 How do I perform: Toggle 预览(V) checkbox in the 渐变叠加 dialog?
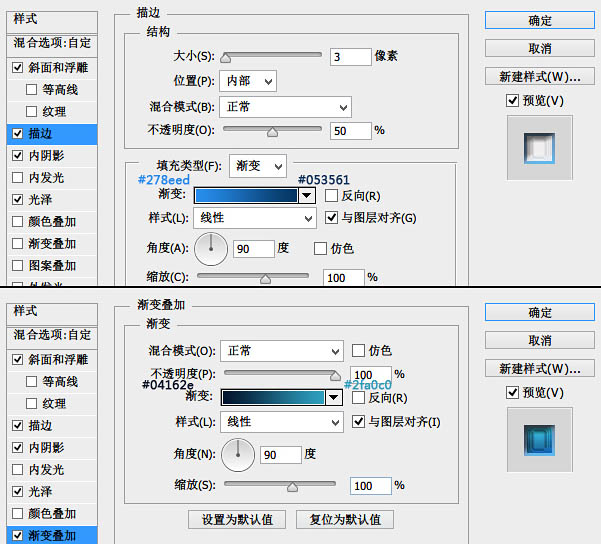(x=512, y=393)
